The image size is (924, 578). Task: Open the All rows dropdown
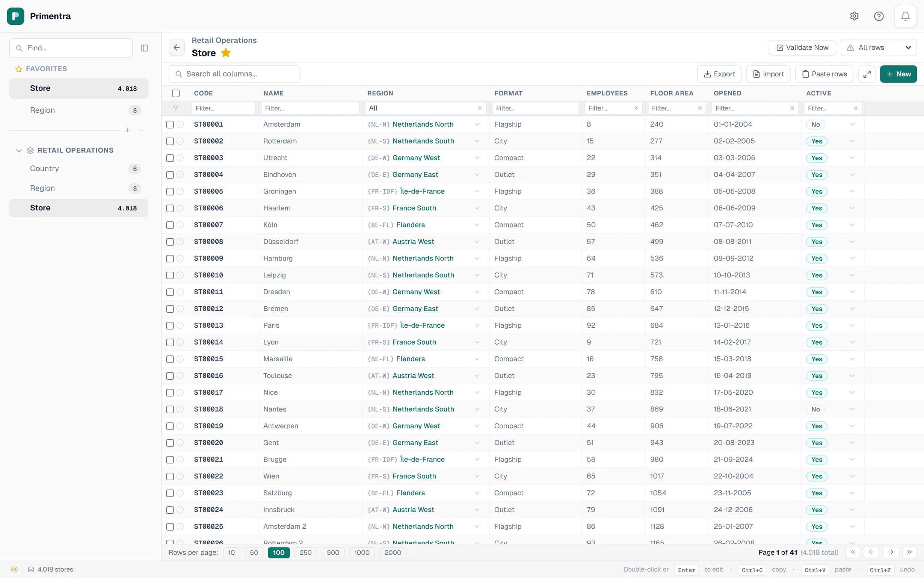[879, 47]
